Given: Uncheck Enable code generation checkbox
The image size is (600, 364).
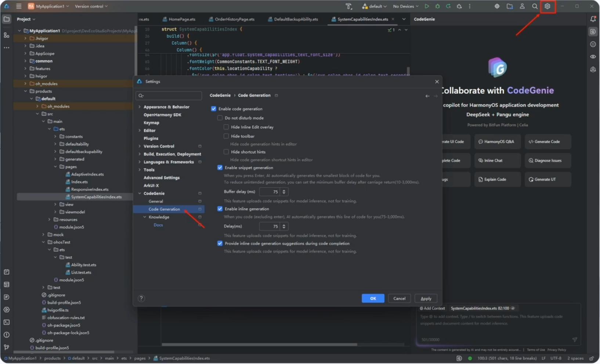Looking at the screenshot, I should click(x=214, y=109).
